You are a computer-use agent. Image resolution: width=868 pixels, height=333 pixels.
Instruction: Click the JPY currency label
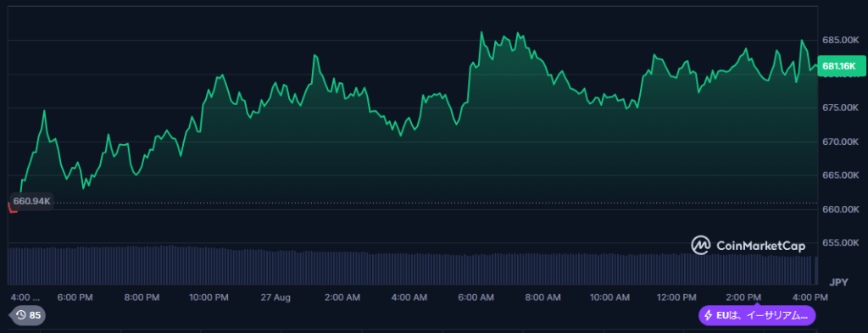[838, 282]
